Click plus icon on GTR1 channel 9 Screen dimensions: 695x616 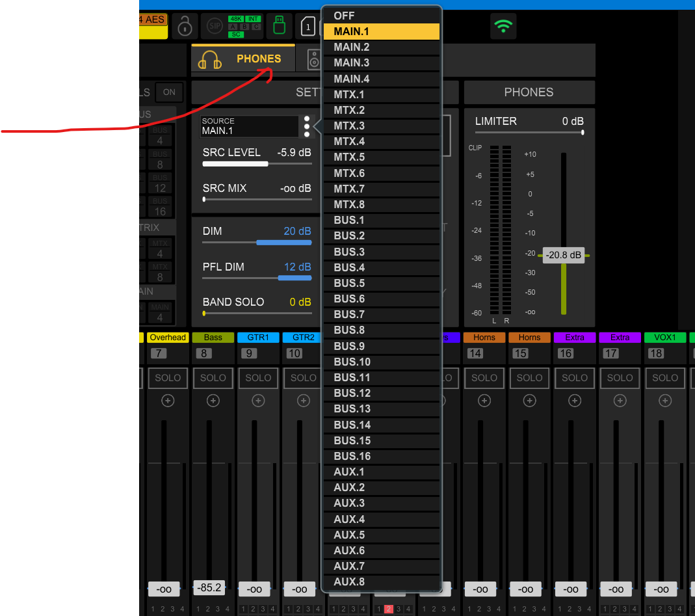coord(258,401)
